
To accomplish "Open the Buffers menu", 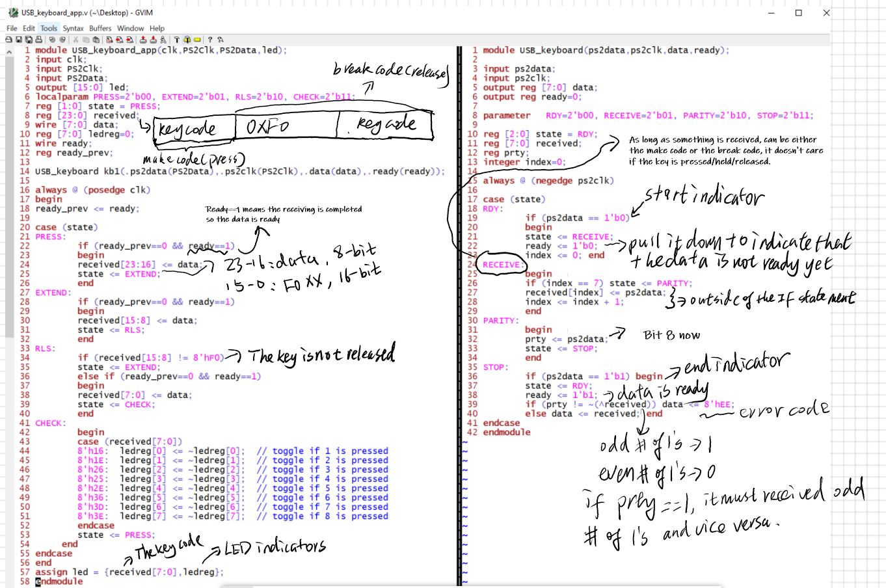I will [x=100, y=29].
